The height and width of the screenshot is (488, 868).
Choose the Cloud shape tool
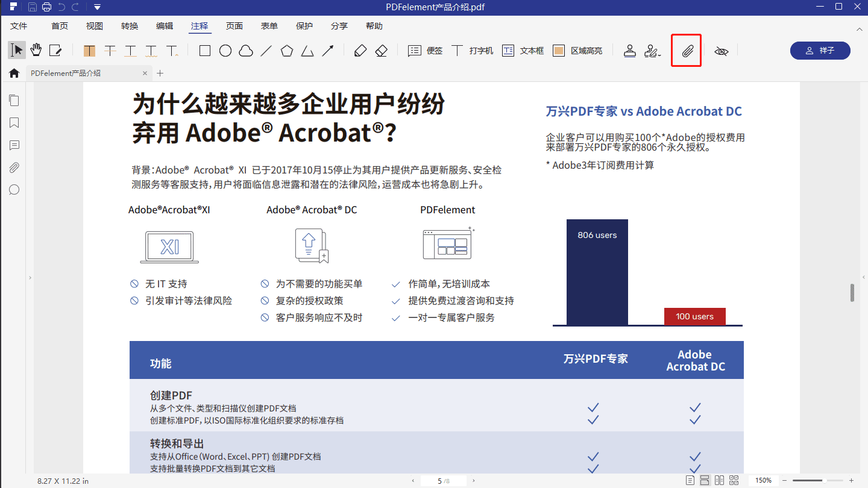pos(246,51)
